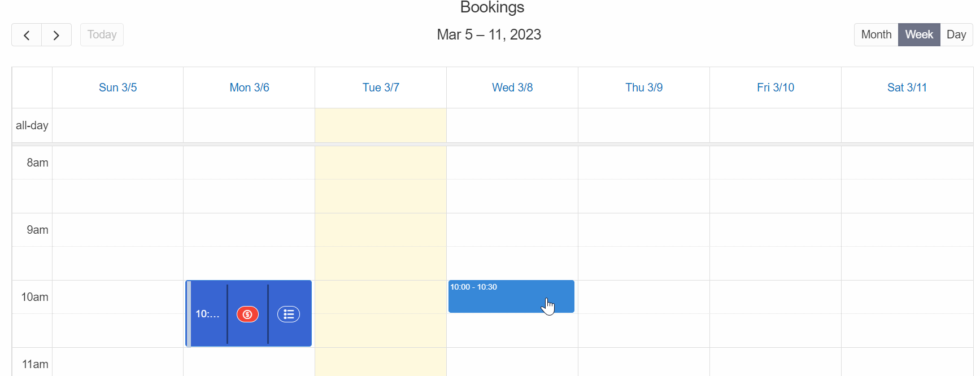Viewport: 980px width, 376px height.
Task: Select the 8am slot on Friday
Action: click(776, 163)
